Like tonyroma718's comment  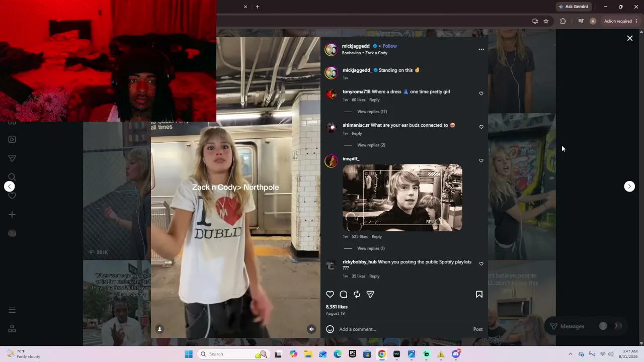coord(481,94)
